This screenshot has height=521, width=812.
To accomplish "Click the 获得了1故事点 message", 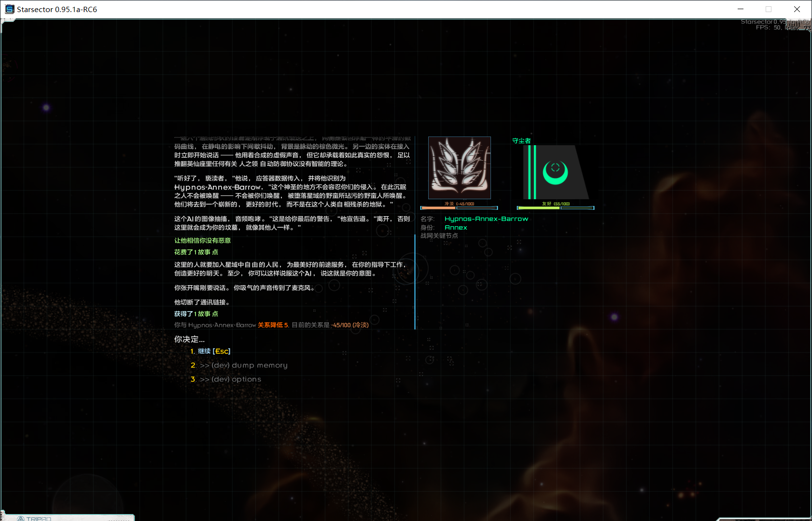I will 196,314.
